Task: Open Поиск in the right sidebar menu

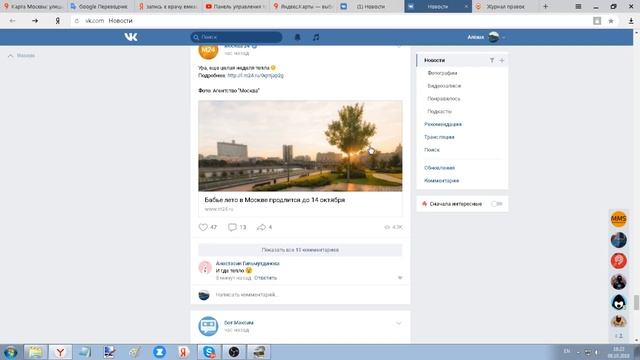Action: [432, 150]
